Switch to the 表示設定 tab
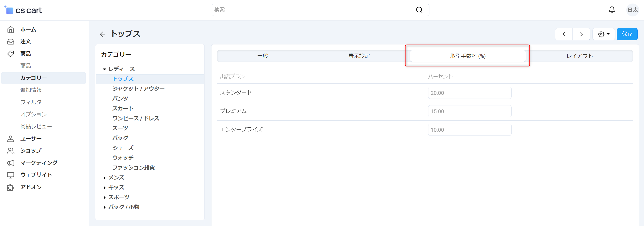Image resolution: width=644 pixels, height=226 pixels. tap(359, 56)
